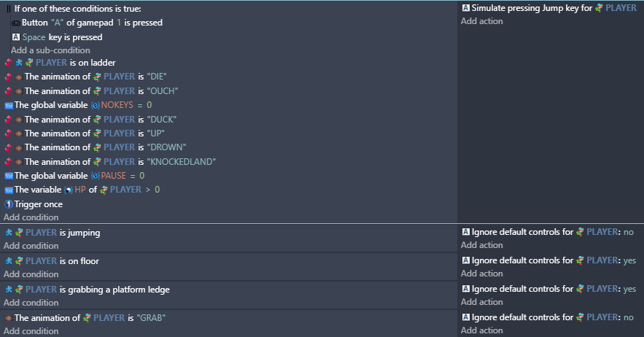Screen dimensions: 644x337
Task: Click the sprite icon of the "GRAB" animation condition
Action: (x=8, y=318)
